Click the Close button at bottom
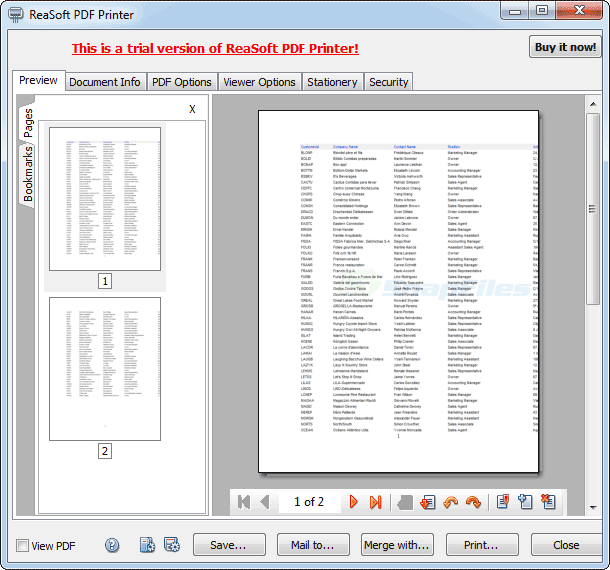 (x=566, y=545)
